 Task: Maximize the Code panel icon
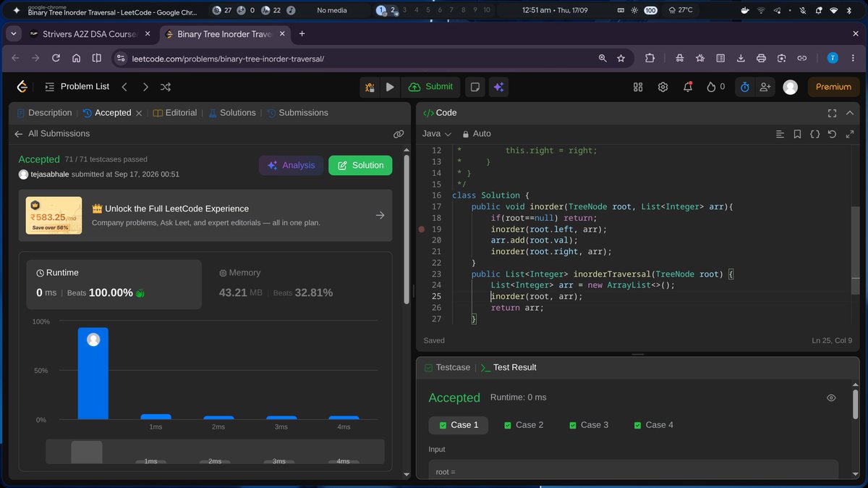point(832,113)
